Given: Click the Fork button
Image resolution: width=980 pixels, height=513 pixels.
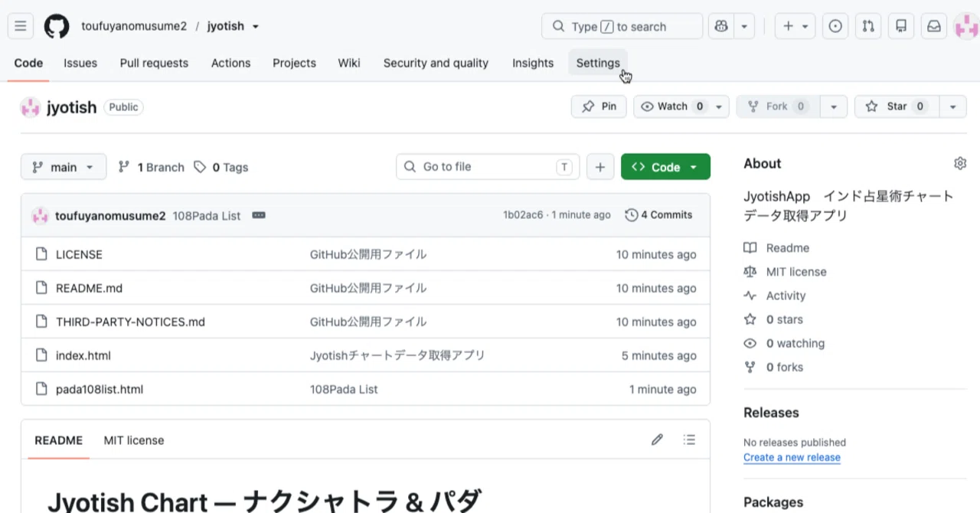Looking at the screenshot, I should point(778,106).
